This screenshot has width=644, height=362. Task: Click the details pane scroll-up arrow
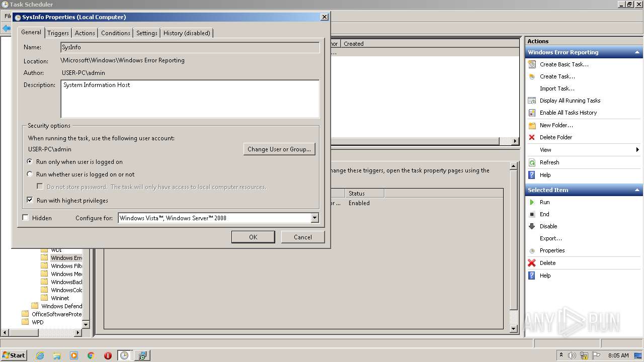[x=514, y=166]
